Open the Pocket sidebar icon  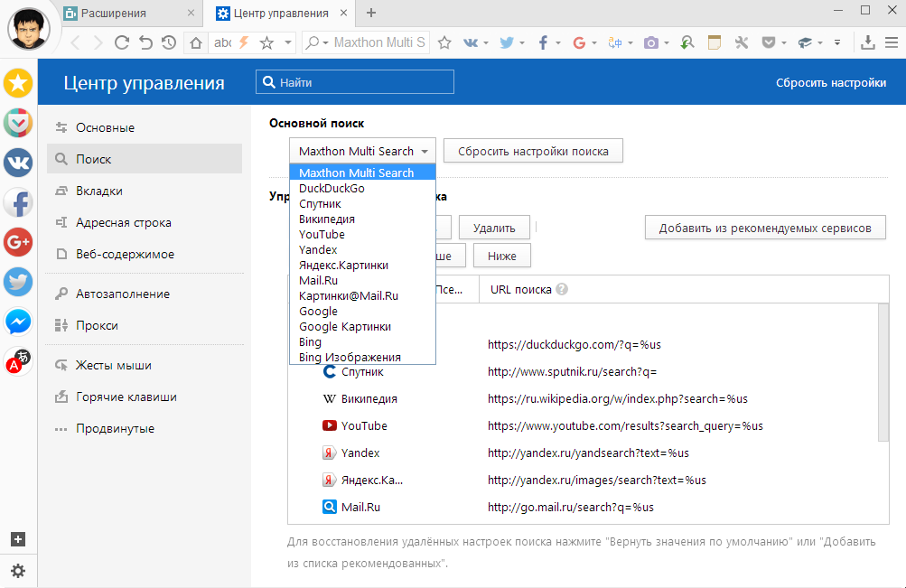[x=18, y=123]
